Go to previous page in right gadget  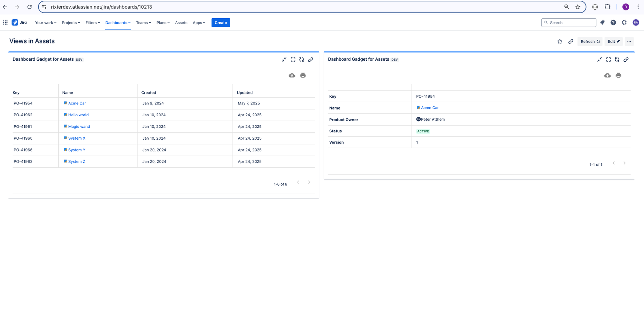click(613, 163)
